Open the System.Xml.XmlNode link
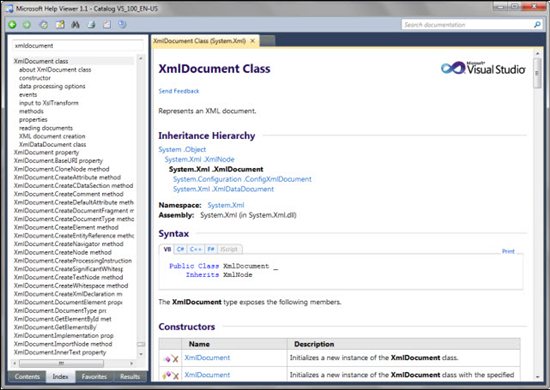This screenshot has width=550, height=390. (200, 159)
